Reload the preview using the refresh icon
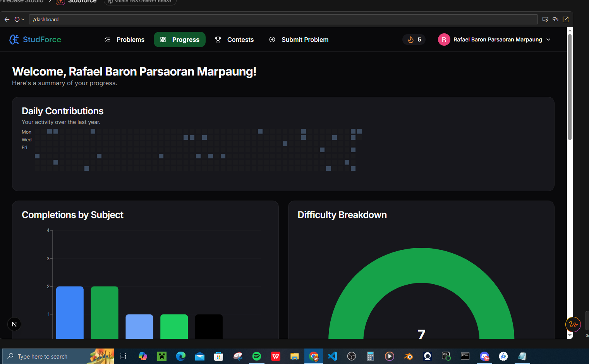Viewport: 589px width, 364px height. coord(18,19)
